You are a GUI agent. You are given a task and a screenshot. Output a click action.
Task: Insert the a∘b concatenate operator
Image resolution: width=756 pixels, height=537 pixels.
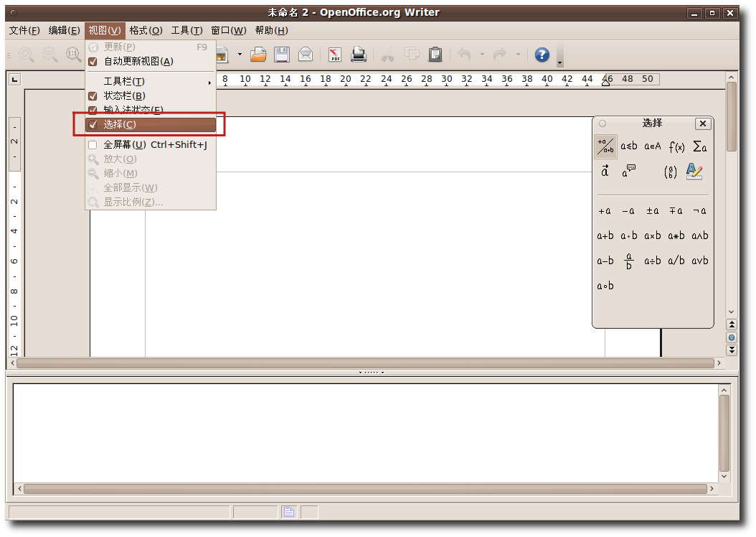click(x=605, y=286)
